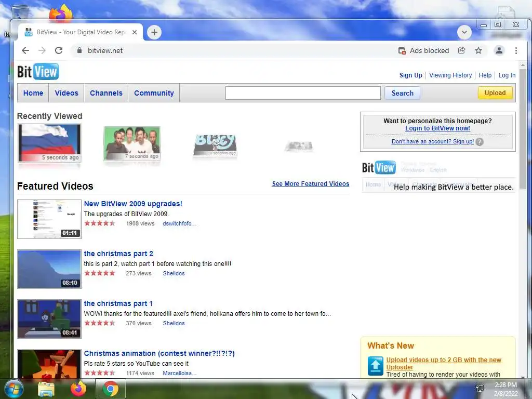This screenshot has height=399, width=532.
Task: Bookmark this page with the star icon
Action: tap(478, 50)
